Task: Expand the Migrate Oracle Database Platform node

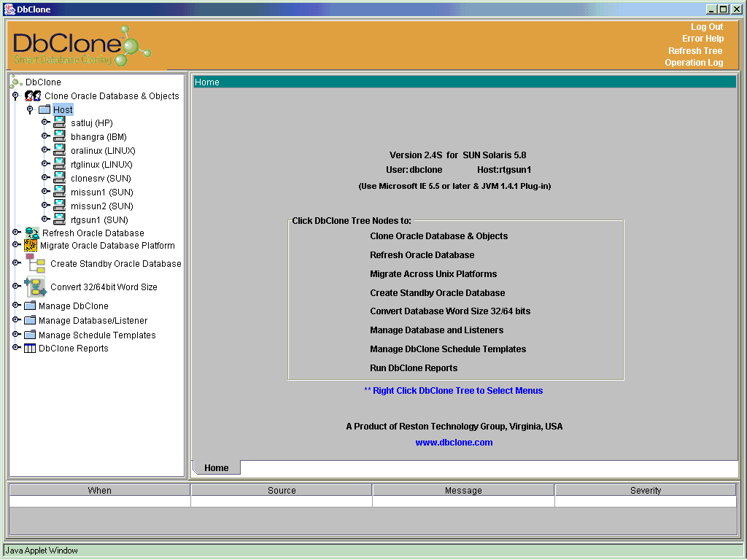Action: (16, 244)
